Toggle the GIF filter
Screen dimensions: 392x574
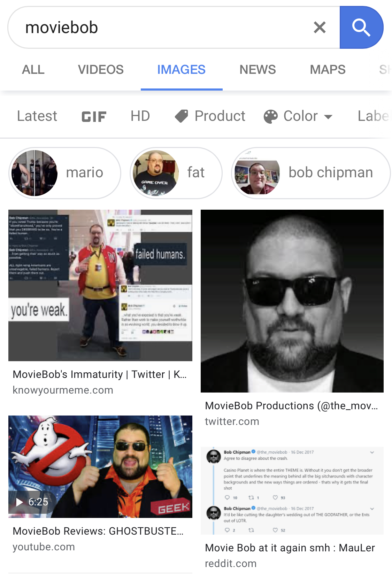(x=94, y=116)
